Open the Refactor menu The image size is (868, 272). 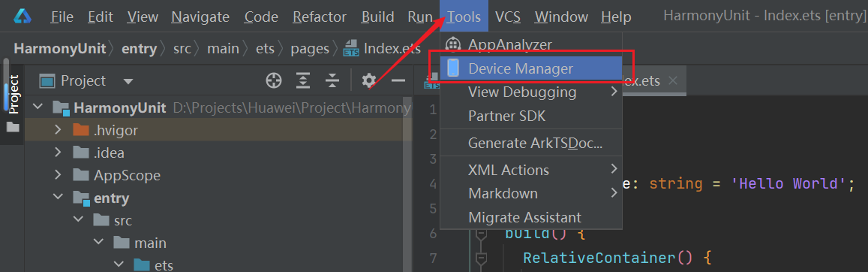(x=320, y=17)
